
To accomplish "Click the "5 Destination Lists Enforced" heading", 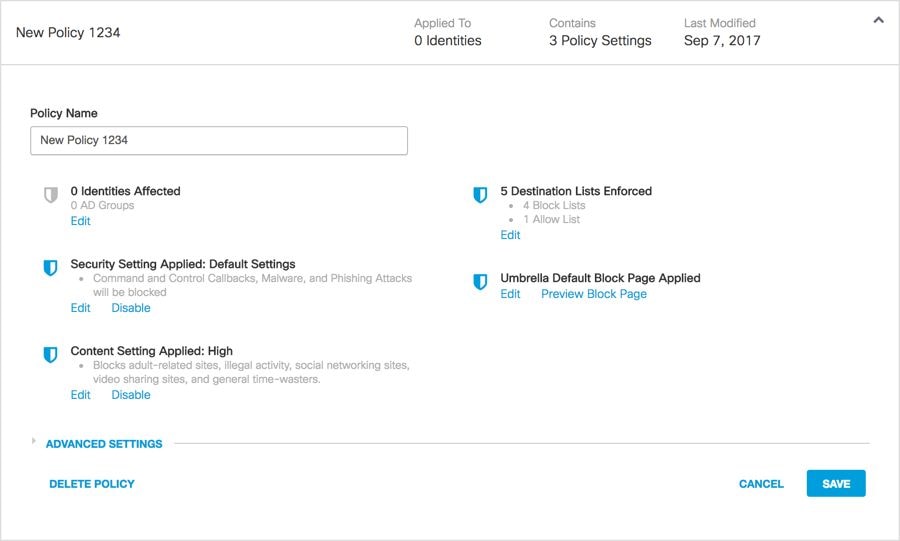I will [576, 191].
